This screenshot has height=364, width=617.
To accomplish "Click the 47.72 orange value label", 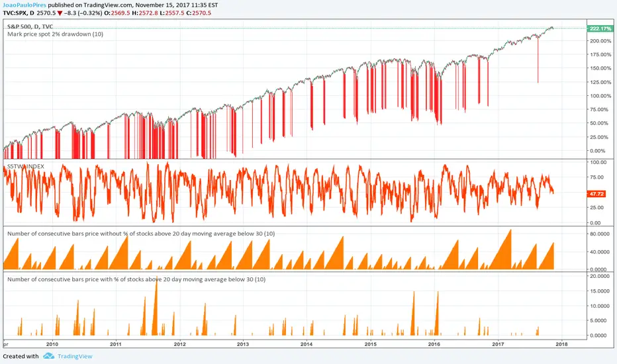I will (597, 194).
